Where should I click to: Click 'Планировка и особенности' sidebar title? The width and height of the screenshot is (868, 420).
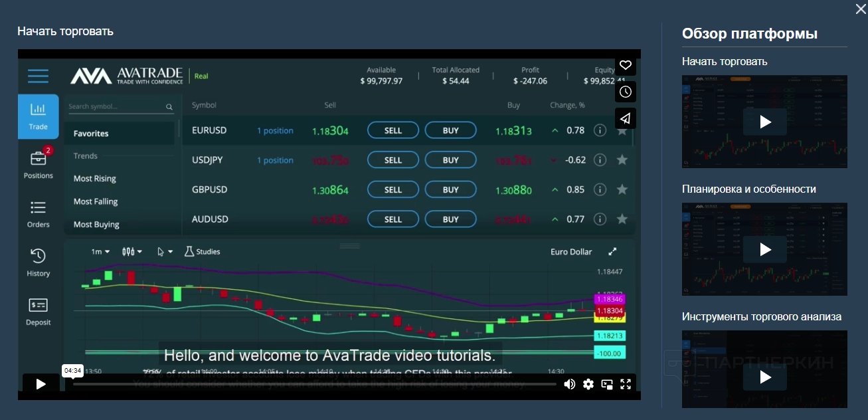tap(749, 189)
